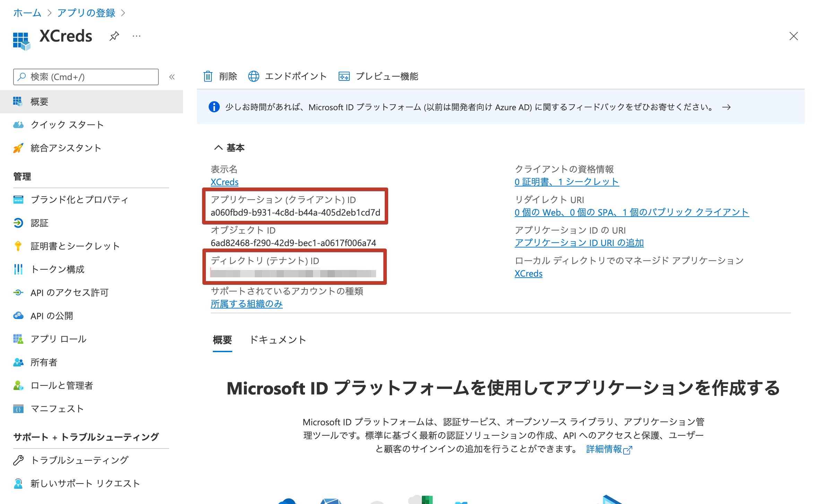This screenshot has width=818, height=504.
Task: Go to ホーム breadcrumb
Action: pyautogui.click(x=27, y=13)
